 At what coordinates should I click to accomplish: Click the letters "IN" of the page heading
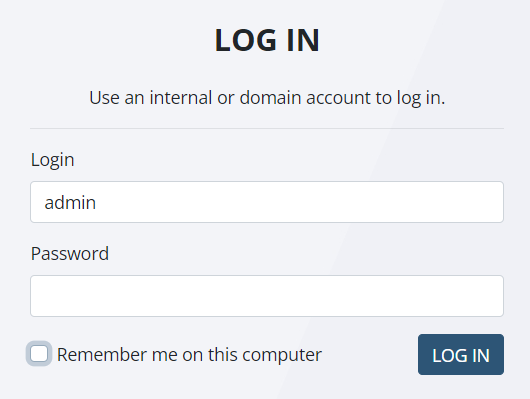click(x=303, y=40)
